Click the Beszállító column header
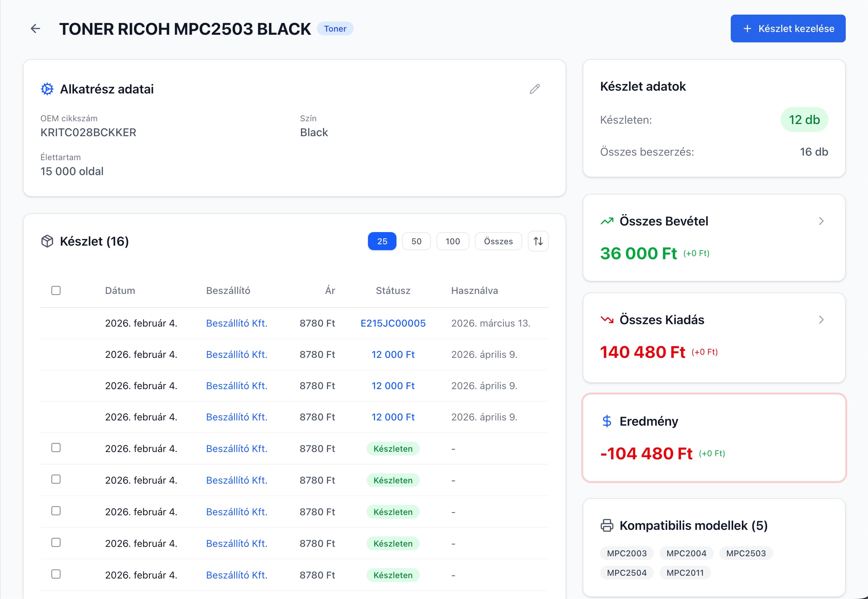The image size is (868, 599). coord(228,290)
